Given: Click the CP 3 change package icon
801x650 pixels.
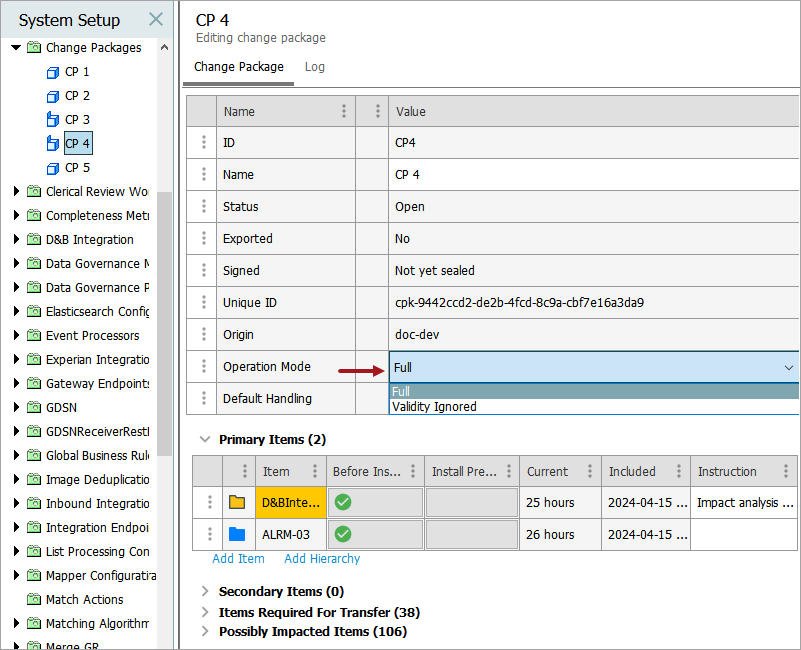Looking at the screenshot, I should 53,120.
